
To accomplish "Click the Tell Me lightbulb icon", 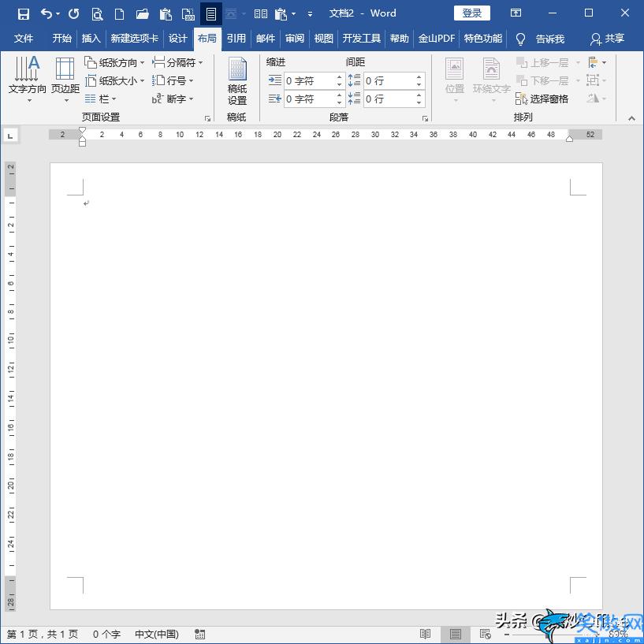I will pyautogui.click(x=520, y=39).
